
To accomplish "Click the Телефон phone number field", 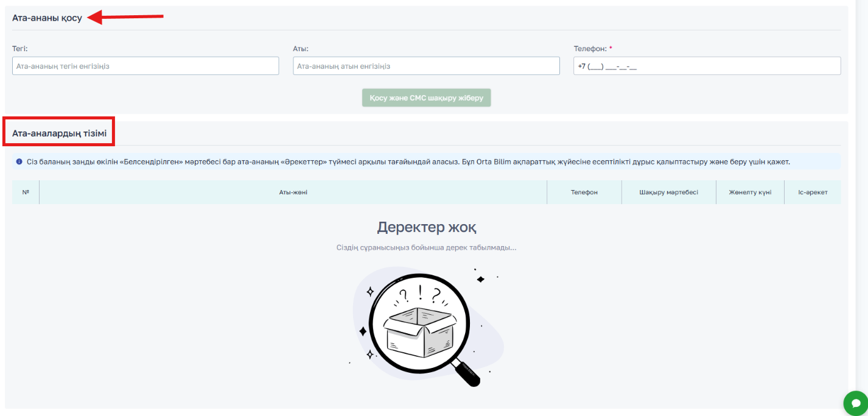I will tap(707, 66).
